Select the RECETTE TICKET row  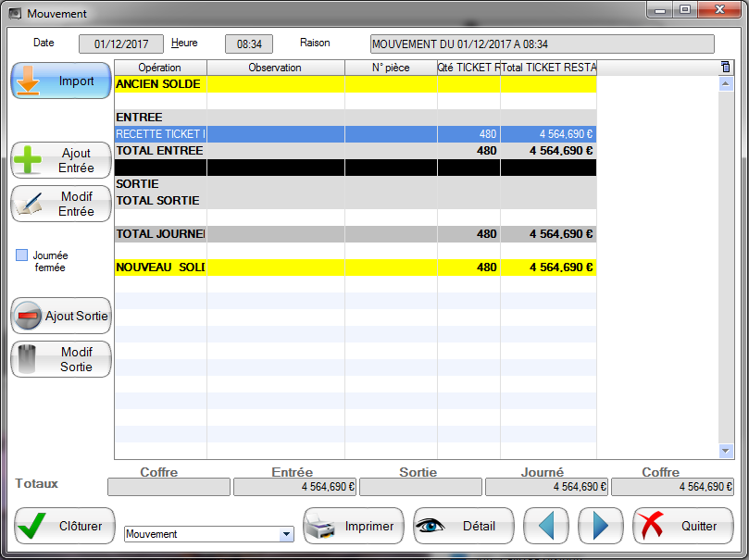click(278, 134)
